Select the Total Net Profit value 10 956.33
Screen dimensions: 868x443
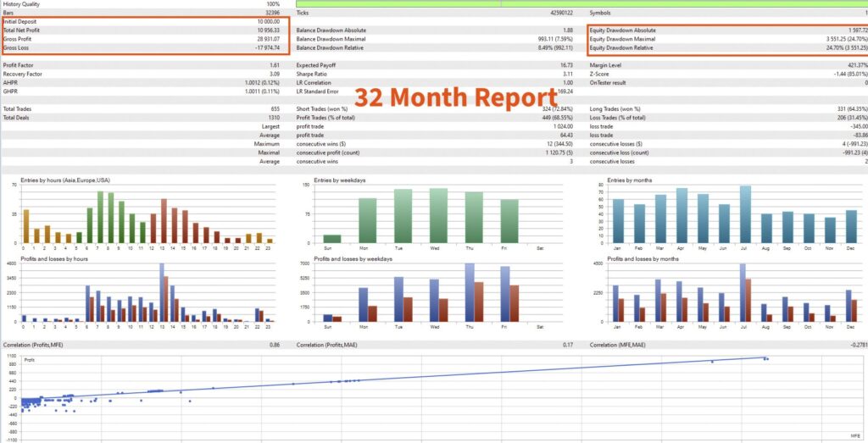pos(269,30)
